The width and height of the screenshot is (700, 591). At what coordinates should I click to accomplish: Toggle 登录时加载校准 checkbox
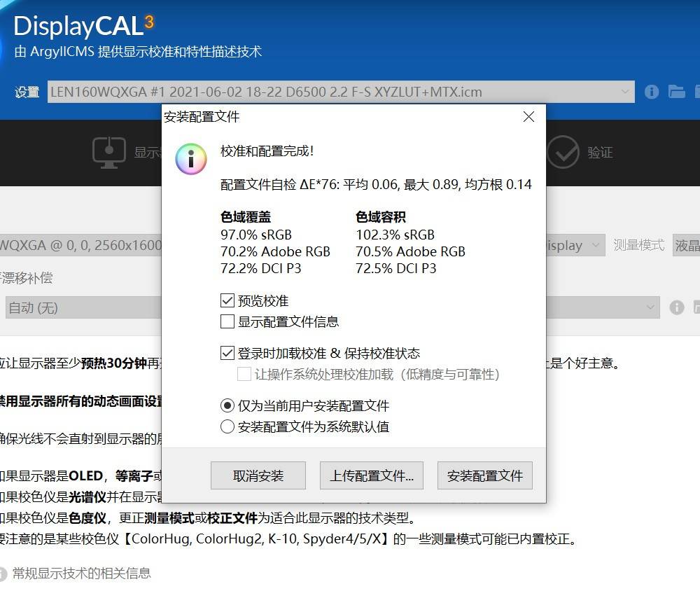coord(227,354)
